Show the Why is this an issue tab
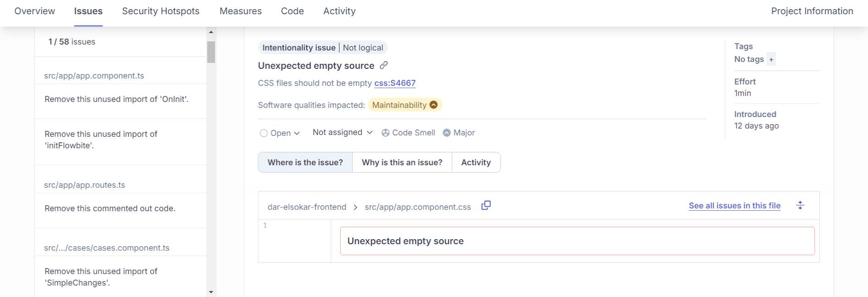Image resolution: width=868 pixels, height=297 pixels. tap(402, 163)
